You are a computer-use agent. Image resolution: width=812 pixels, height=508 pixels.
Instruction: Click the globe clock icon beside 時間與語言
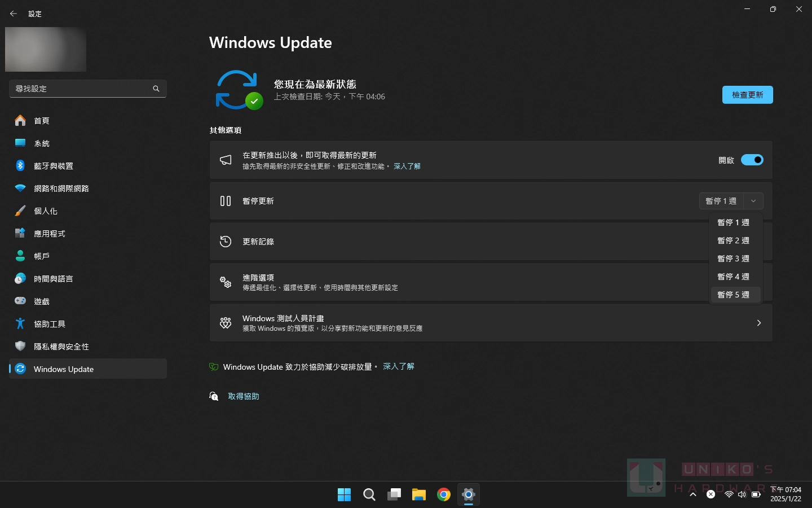point(20,278)
